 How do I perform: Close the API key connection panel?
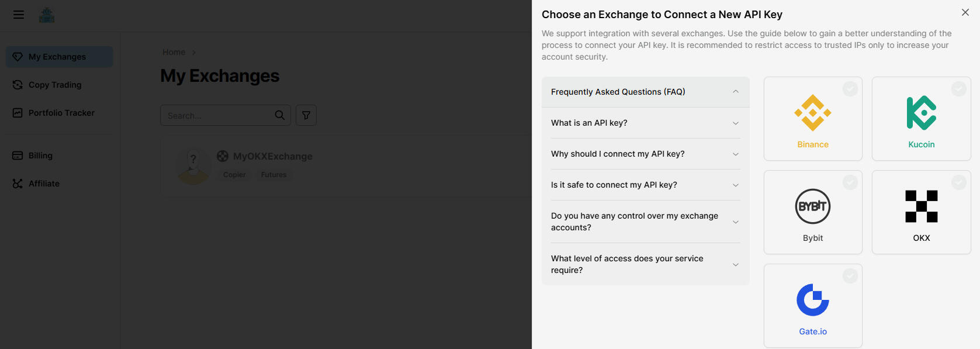coord(965,12)
